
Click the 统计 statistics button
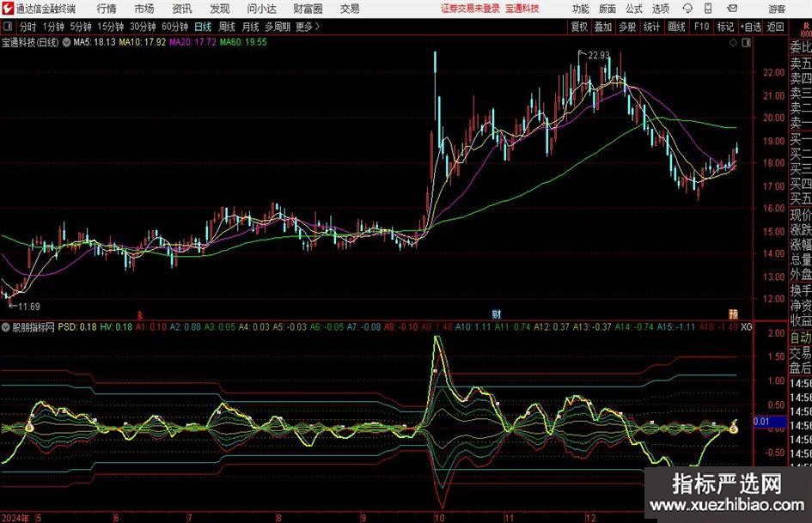(651, 27)
